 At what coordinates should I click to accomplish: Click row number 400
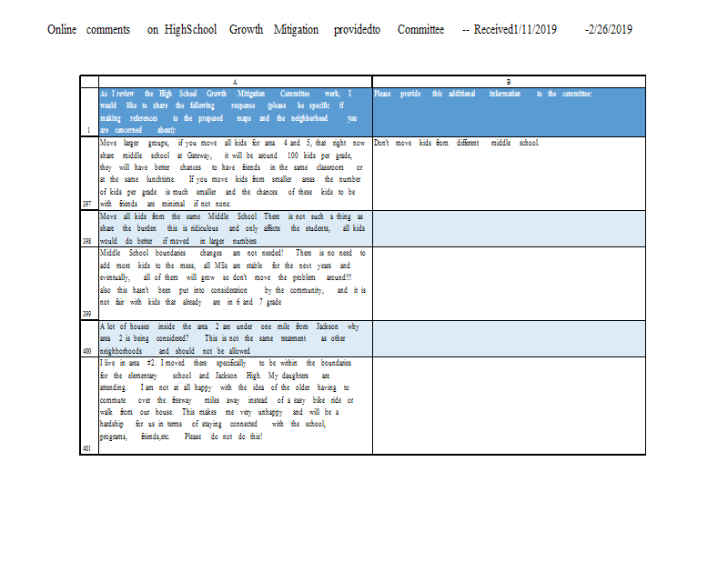coord(89,339)
